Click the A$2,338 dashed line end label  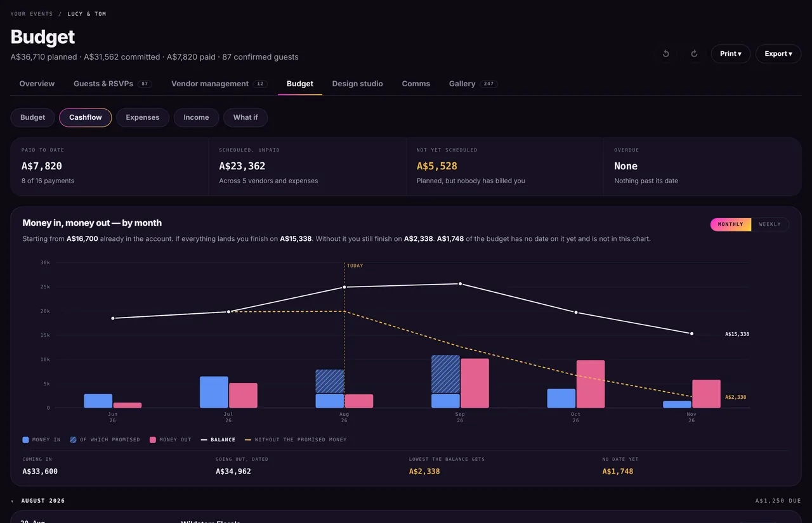point(736,397)
